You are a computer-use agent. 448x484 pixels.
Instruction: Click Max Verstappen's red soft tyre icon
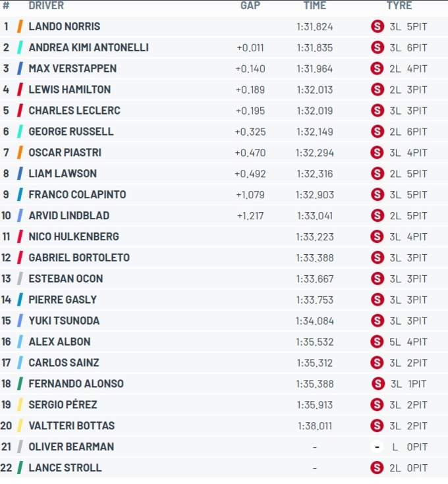coord(378,68)
